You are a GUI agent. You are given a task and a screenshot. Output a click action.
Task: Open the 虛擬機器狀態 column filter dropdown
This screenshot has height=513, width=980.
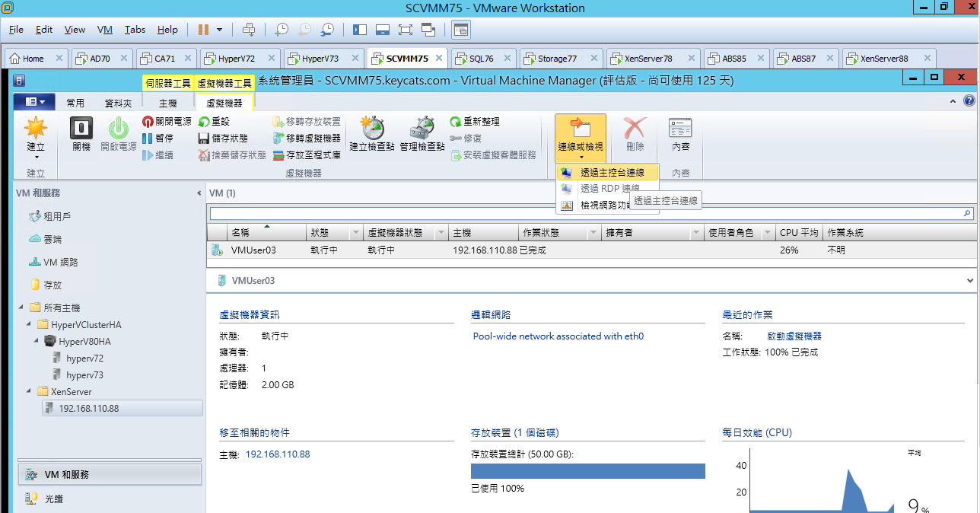(441, 233)
